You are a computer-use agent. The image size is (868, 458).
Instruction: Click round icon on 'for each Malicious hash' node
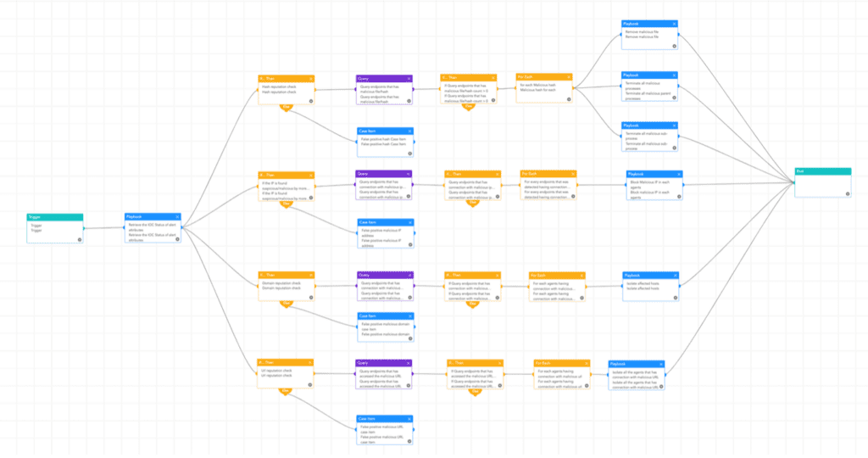click(x=569, y=100)
